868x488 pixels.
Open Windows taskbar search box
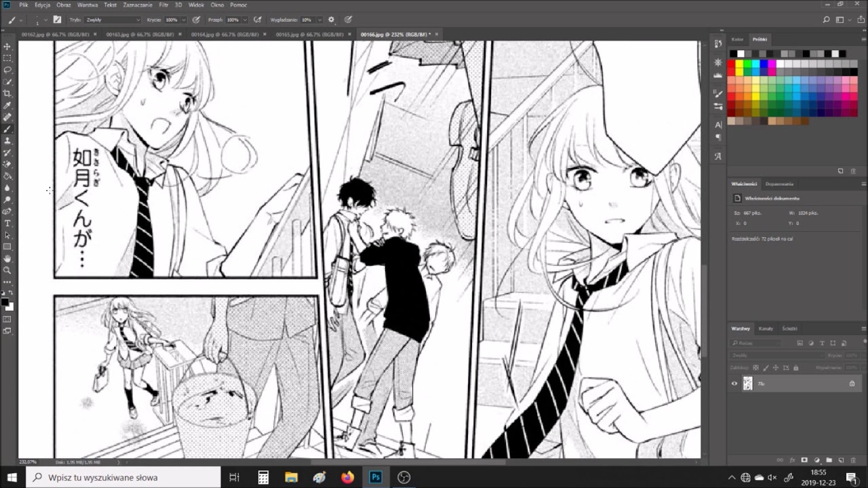pyautogui.click(x=124, y=477)
